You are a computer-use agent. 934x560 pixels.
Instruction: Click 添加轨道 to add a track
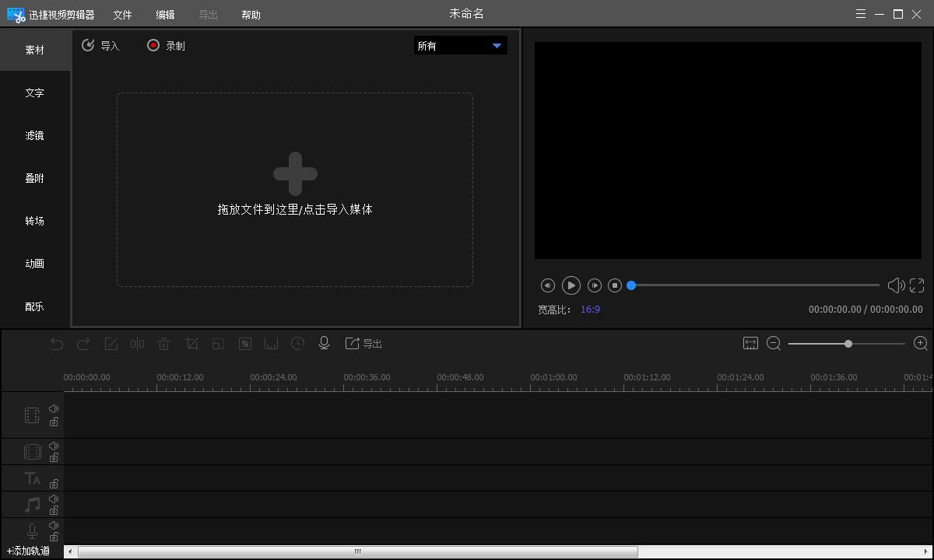pos(30,550)
